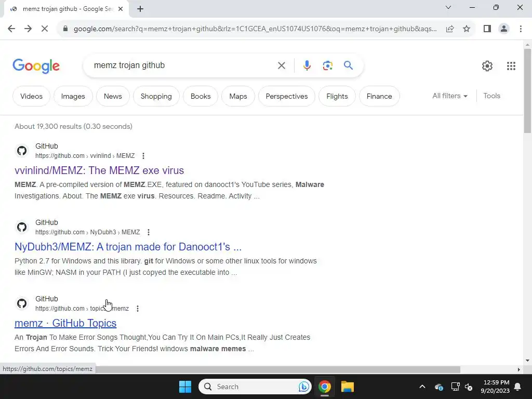Close the memz trojan github tab
532x399 pixels.
(120, 9)
